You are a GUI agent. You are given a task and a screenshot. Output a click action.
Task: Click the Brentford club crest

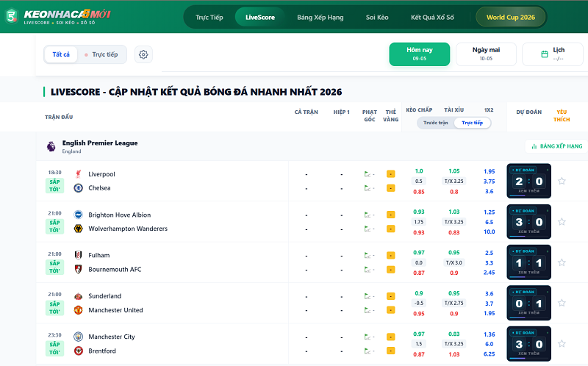[79, 351]
